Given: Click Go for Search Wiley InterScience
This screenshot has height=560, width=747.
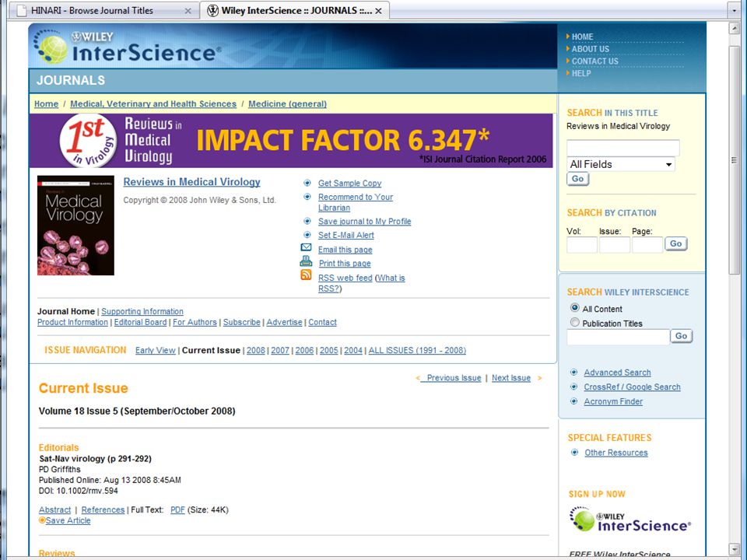Looking at the screenshot, I should pos(682,336).
